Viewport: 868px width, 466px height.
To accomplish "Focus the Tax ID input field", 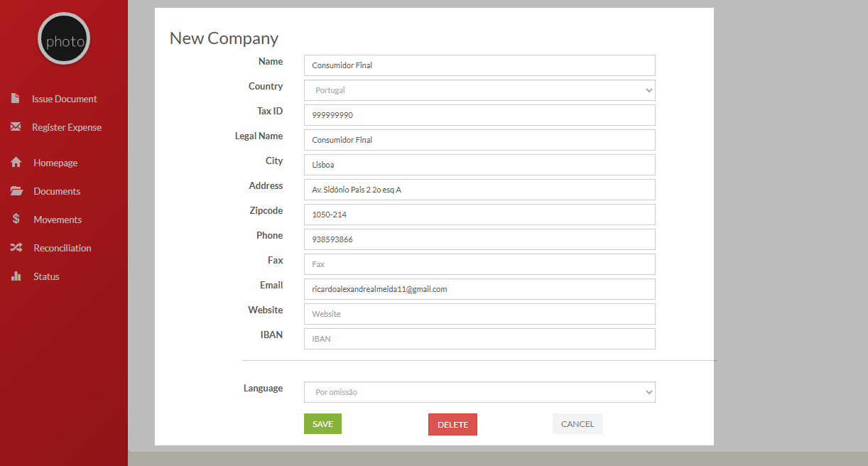I will point(479,115).
